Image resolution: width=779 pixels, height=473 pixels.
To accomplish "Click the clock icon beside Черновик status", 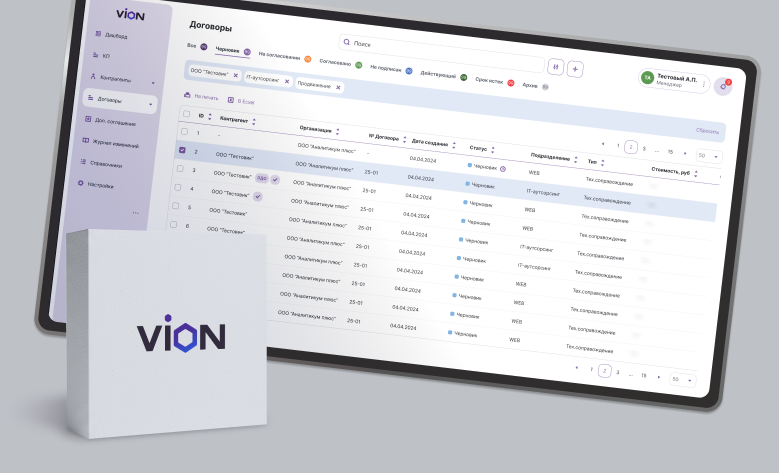I will 503,169.
